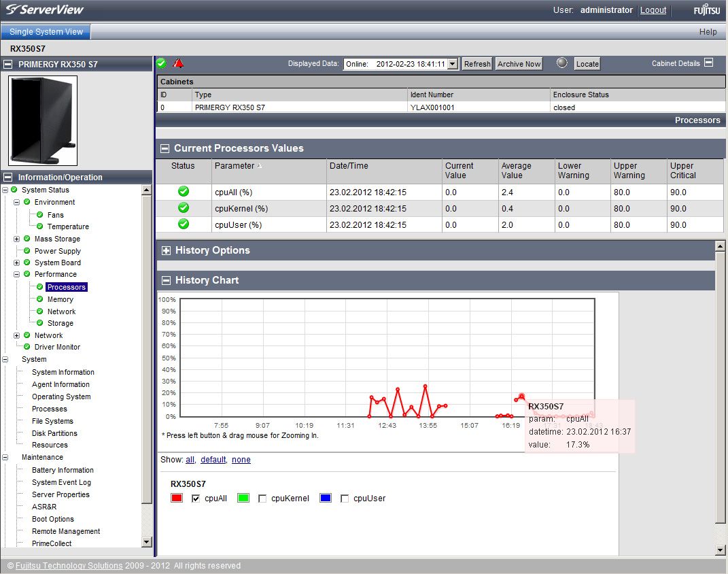
Task: Click the green overall status icon in toolbar
Action: (161, 63)
